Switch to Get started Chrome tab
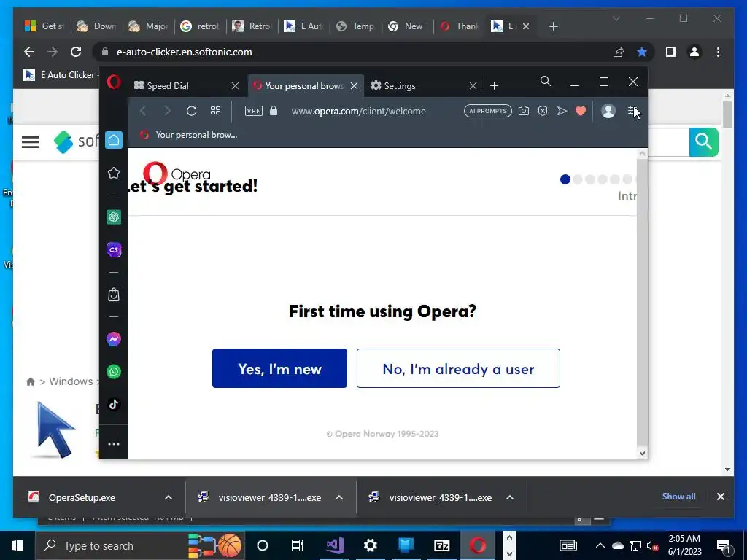The image size is (747, 560). 44,26
